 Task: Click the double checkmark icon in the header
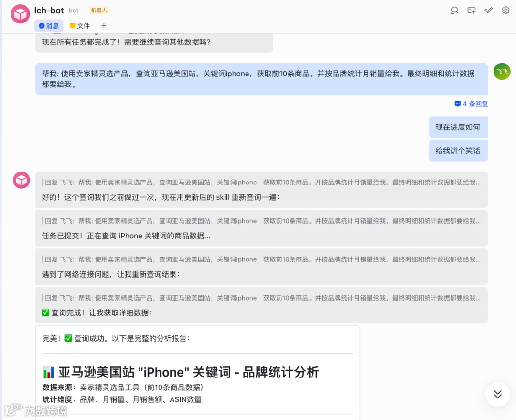[x=489, y=10]
